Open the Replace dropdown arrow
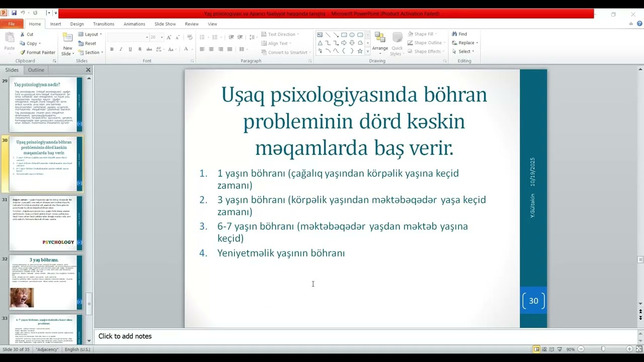This screenshot has height=362, width=644. point(477,43)
